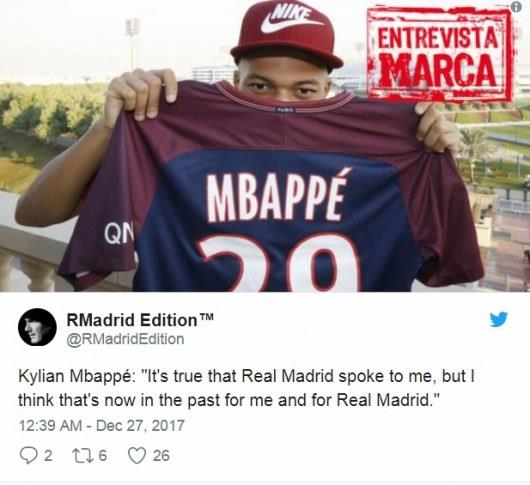Viewport: 530px width, 485px height.
Task: Click the Twitter bird logo icon
Action: point(499,319)
